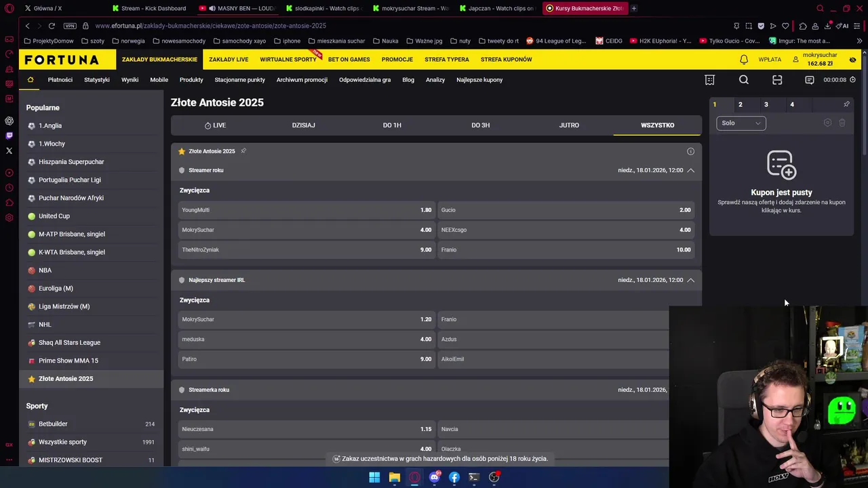Show info for Złote Antosie 2025
Image resolution: width=868 pixels, height=488 pixels.
tap(690, 151)
